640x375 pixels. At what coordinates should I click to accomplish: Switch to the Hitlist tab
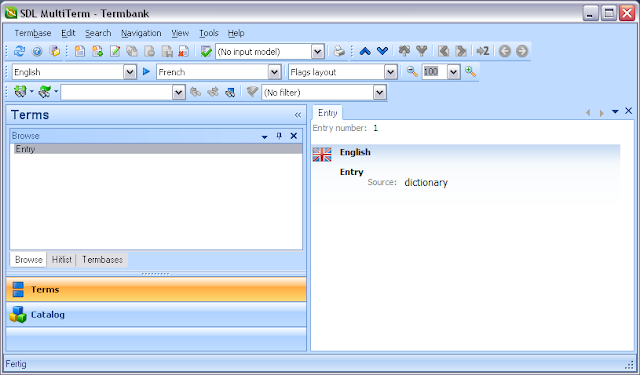point(62,260)
